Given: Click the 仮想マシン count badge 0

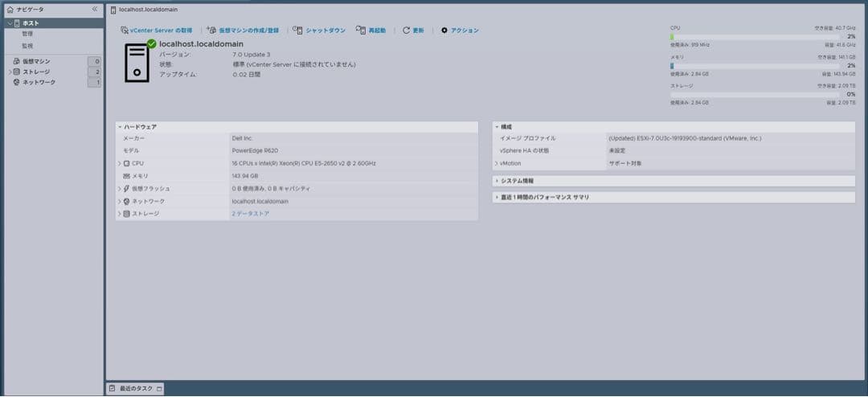Looking at the screenshot, I should 95,61.
